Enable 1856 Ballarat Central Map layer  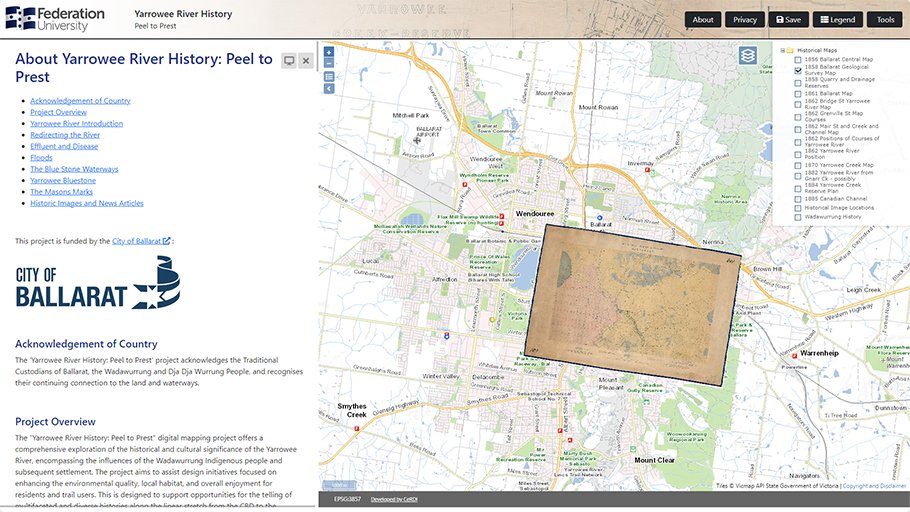tap(798, 59)
